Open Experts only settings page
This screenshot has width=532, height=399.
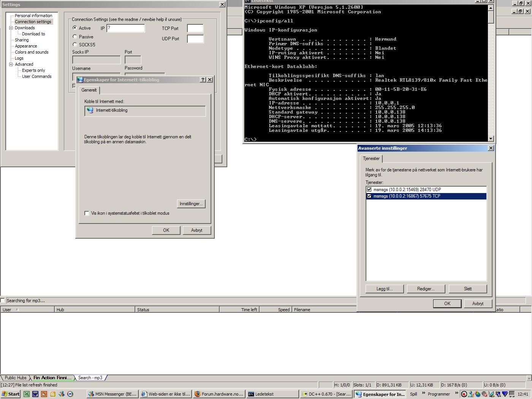(x=33, y=70)
